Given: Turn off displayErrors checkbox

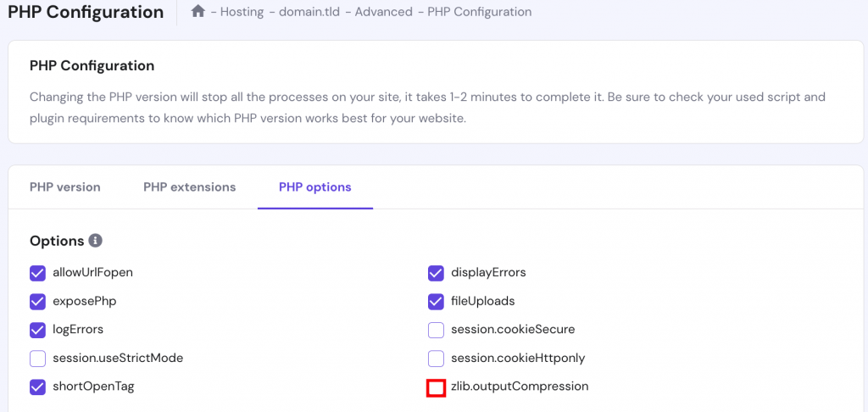Looking at the screenshot, I should pyautogui.click(x=436, y=273).
